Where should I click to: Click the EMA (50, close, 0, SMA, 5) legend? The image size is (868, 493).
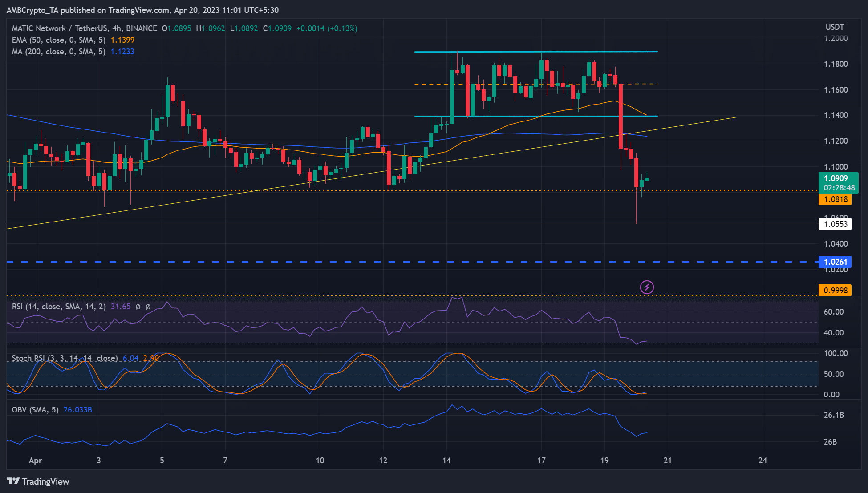59,40
